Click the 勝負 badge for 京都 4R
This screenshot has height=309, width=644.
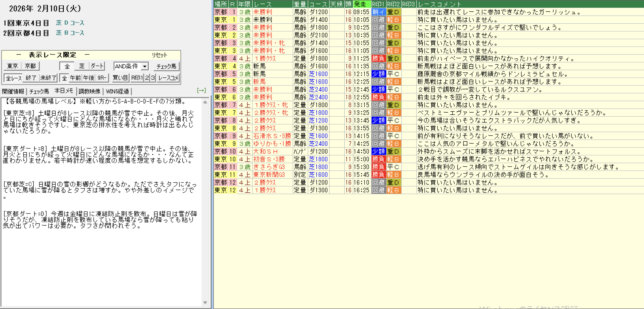[378, 59]
